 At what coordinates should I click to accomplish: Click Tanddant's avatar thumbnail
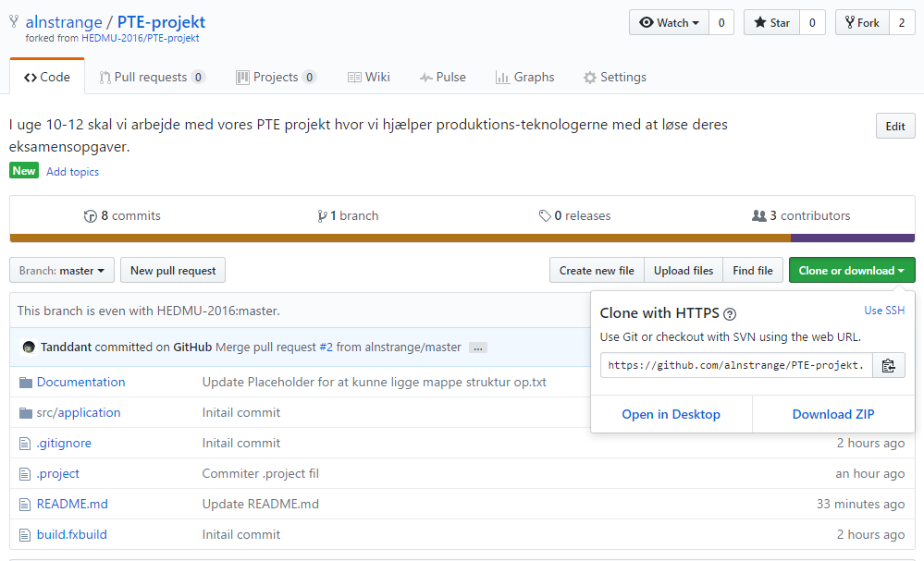tap(29, 347)
